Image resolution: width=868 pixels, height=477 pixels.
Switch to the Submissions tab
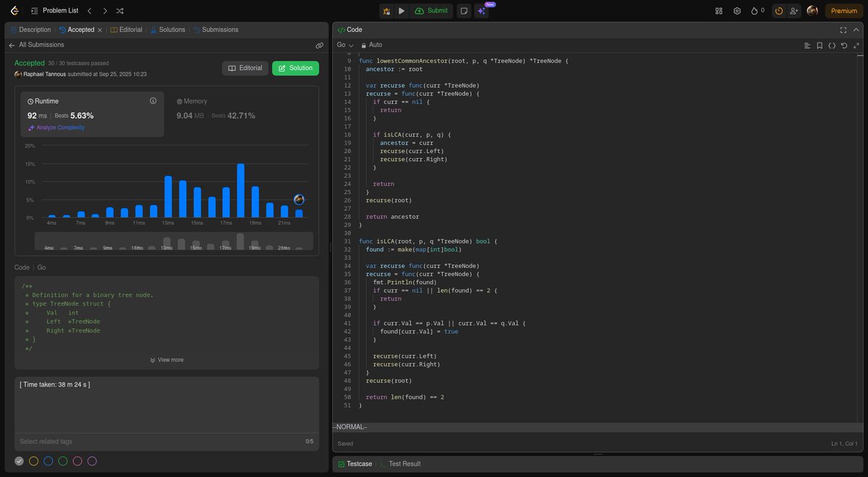(216, 30)
